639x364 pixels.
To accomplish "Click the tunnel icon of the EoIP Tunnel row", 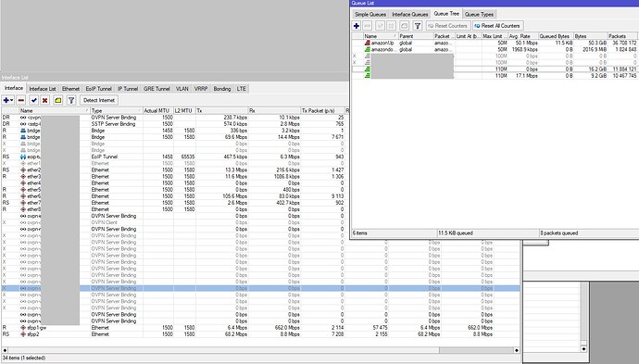I will [23, 157].
